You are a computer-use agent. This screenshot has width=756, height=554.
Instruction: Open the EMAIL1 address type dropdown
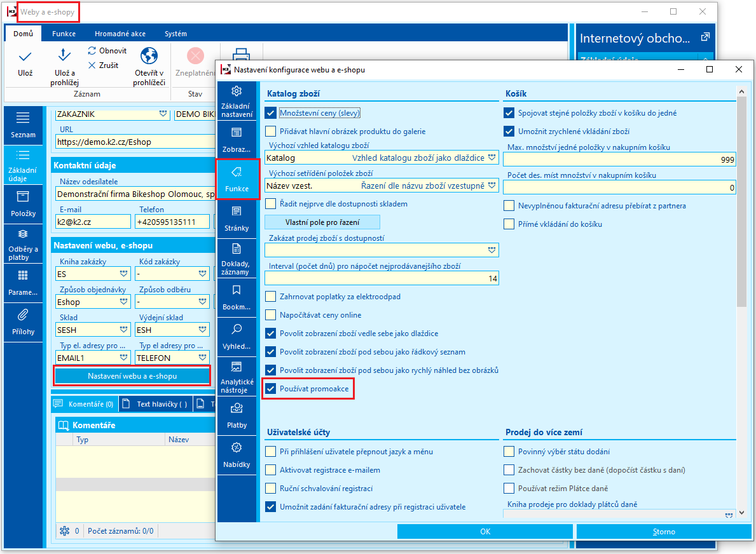[x=124, y=358]
